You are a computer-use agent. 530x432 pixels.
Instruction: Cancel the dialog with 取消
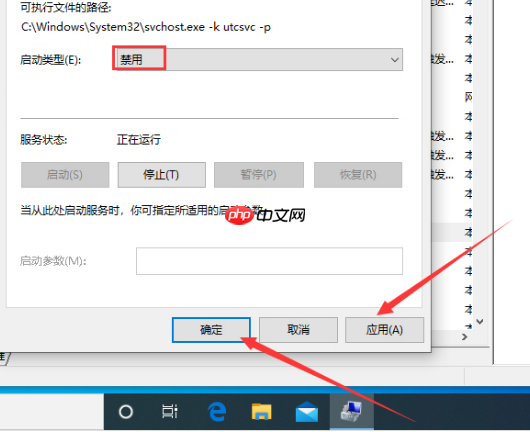coord(298,330)
